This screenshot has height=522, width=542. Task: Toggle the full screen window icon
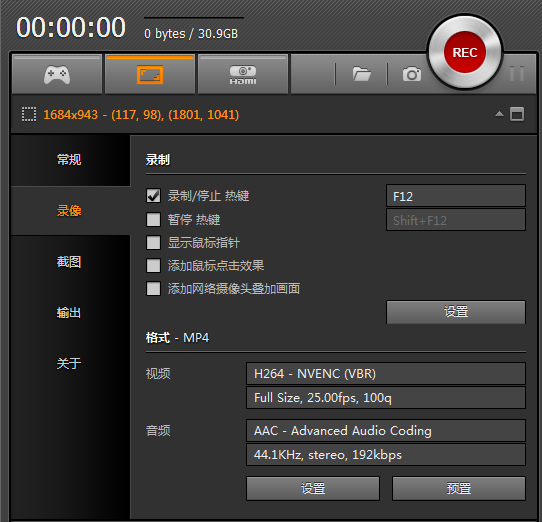[517, 114]
